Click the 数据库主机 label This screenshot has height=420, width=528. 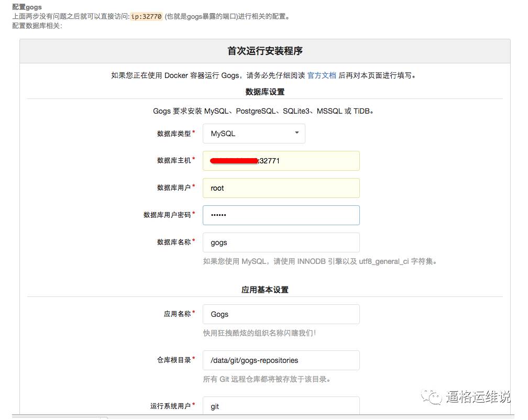pyautogui.click(x=174, y=161)
